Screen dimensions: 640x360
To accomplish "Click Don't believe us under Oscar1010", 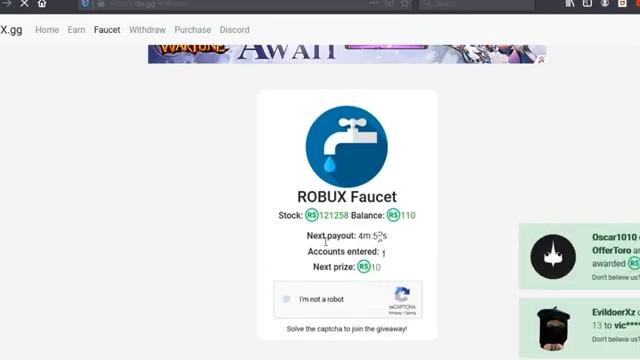I will click(616, 278).
